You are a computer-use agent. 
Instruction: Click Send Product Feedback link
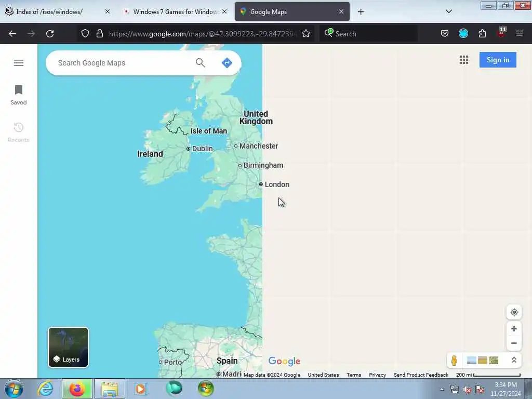(421, 375)
